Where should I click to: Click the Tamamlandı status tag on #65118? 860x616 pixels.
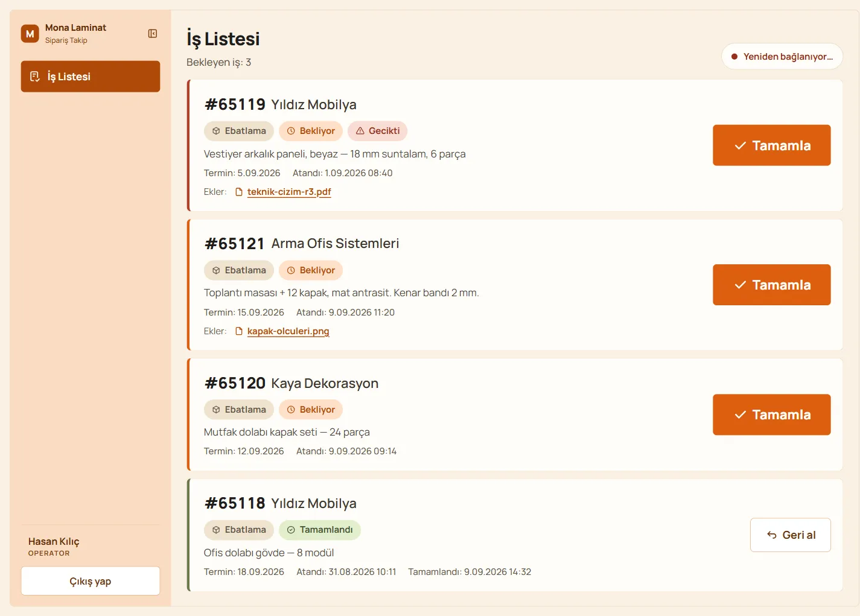tap(320, 530)
